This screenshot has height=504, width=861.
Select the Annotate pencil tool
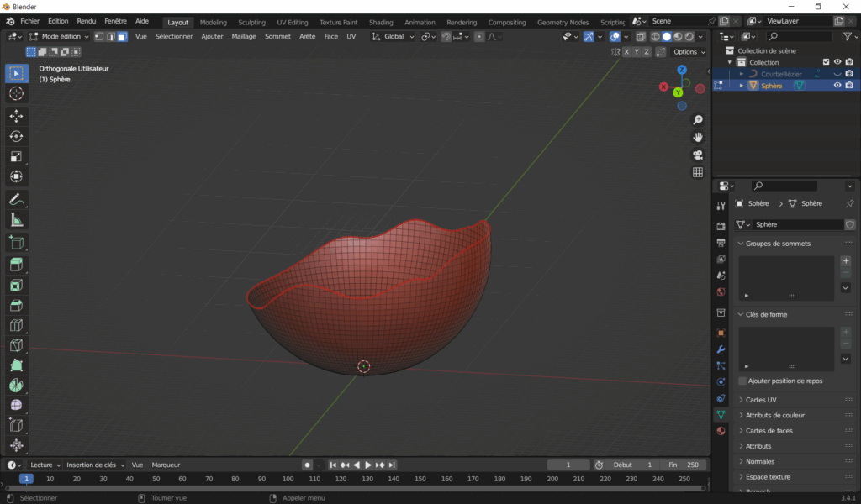point(17,200)
